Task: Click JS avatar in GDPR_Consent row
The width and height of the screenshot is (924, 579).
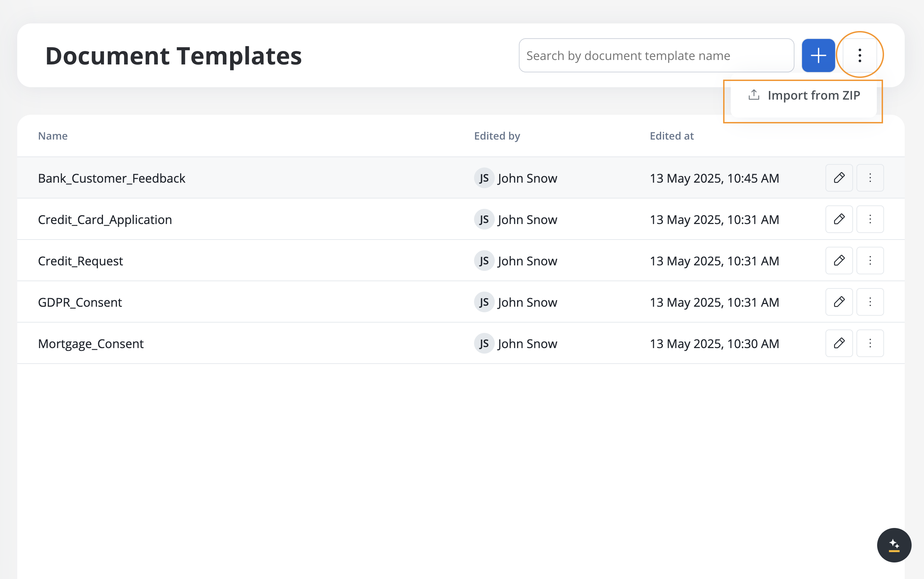Action: [484, 302]
